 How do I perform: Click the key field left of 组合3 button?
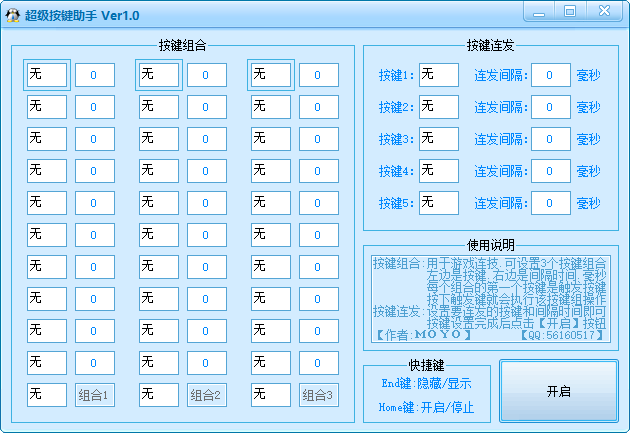[x=271, y=395]
